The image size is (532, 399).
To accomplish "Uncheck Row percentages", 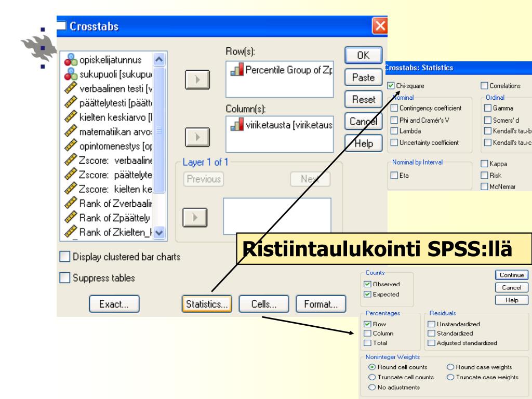I will pyautogui.click(x=367, y=324).
